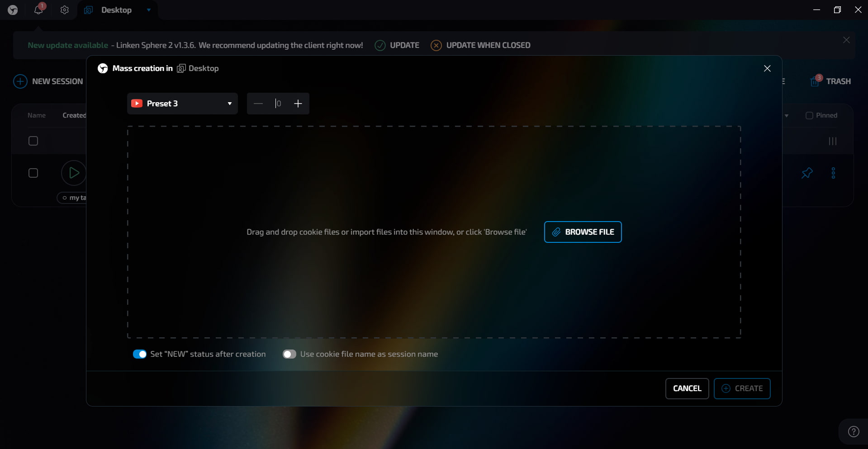Pin the session using the pin icon
This screenshot has width=868, height=449.
(x=807, y=173)
